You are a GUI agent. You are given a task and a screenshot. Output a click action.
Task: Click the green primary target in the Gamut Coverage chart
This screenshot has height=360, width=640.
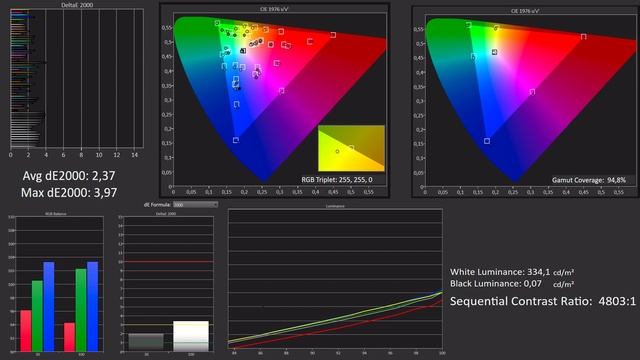click(469, 25)
